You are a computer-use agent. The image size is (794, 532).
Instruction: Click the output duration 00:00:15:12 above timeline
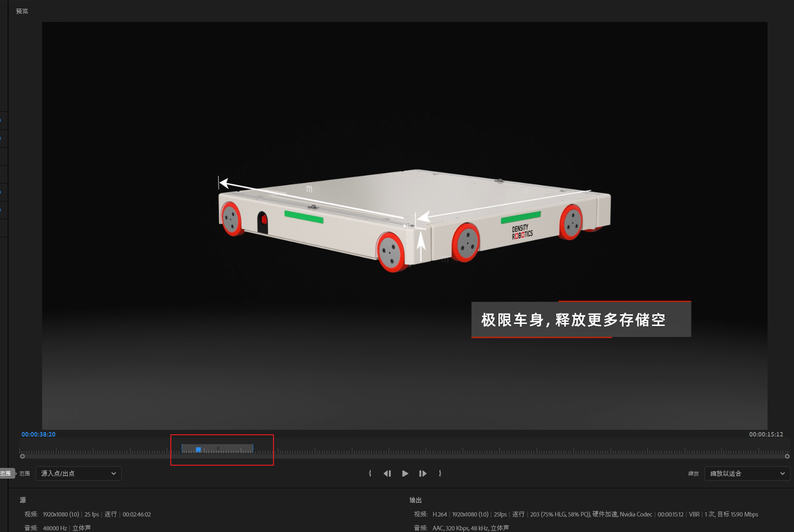click(x=766, y=434)
